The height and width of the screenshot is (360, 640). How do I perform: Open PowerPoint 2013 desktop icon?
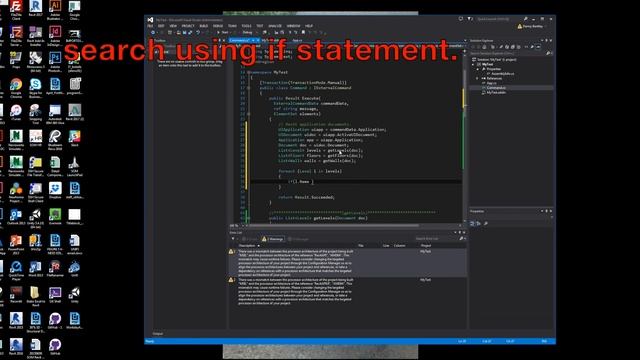pyautogui.click(x=16, y=245)
